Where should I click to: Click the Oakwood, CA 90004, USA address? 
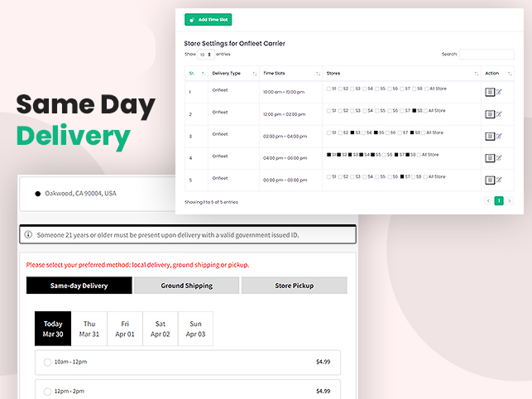pyautogui.click(x=81, y=194)
